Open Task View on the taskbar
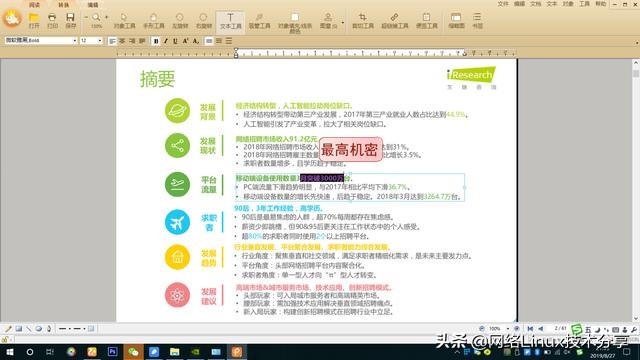 tap(50, 352)
